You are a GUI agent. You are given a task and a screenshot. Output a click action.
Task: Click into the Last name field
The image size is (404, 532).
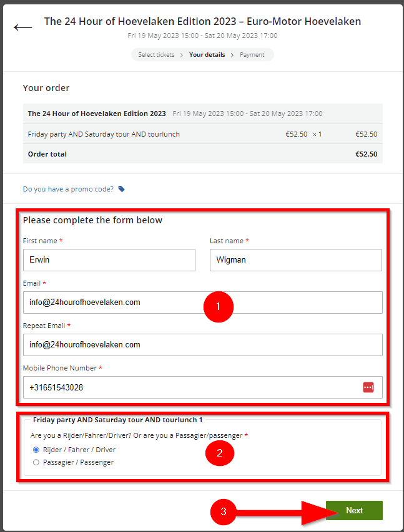[295, 260]
